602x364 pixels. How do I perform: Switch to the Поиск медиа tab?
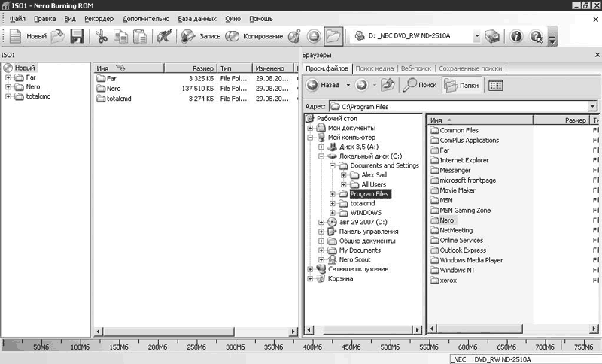click(x=374, y=68)
